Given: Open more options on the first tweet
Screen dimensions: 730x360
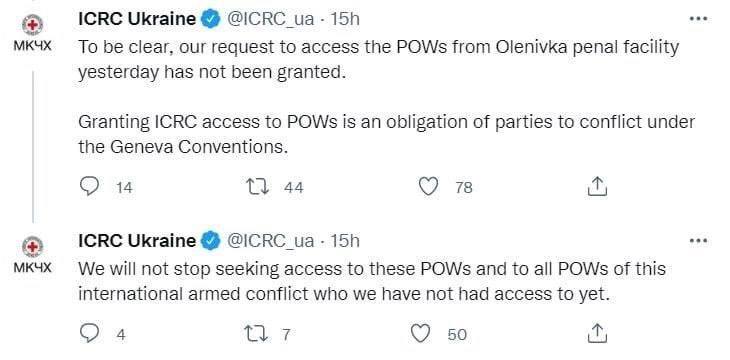Looking at the screenshot, I should (x=698, y=19).
